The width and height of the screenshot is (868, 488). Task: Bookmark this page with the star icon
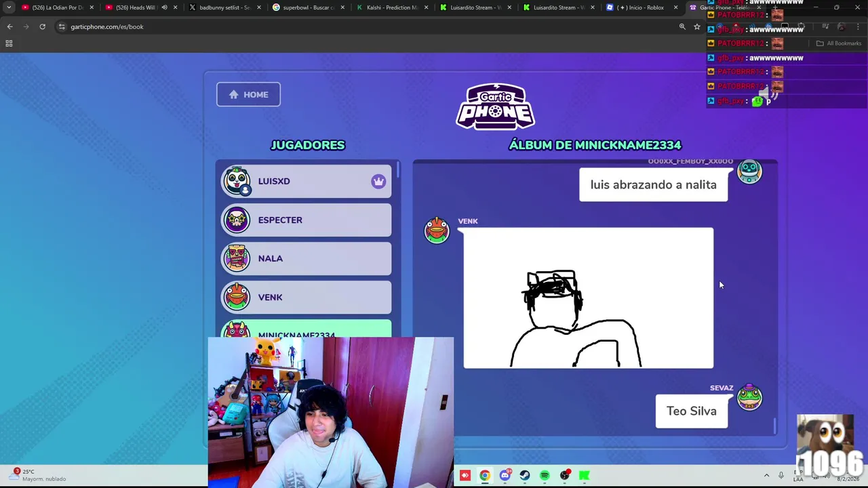696,26
